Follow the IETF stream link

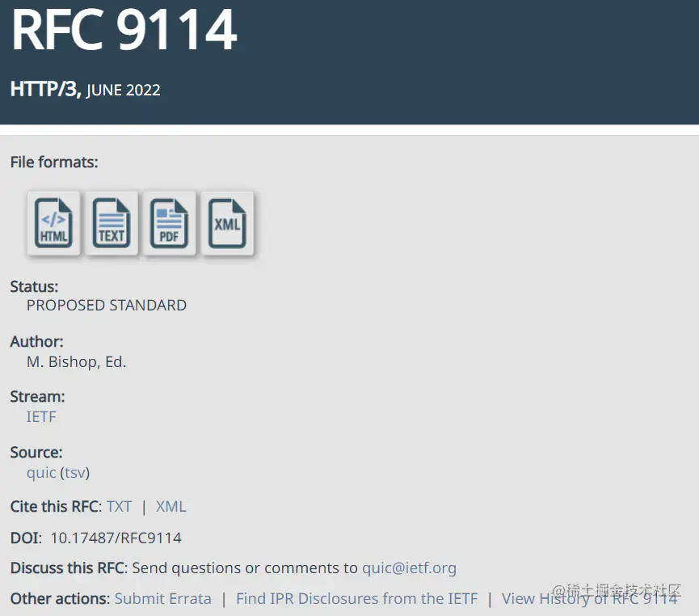pos(41,416)
